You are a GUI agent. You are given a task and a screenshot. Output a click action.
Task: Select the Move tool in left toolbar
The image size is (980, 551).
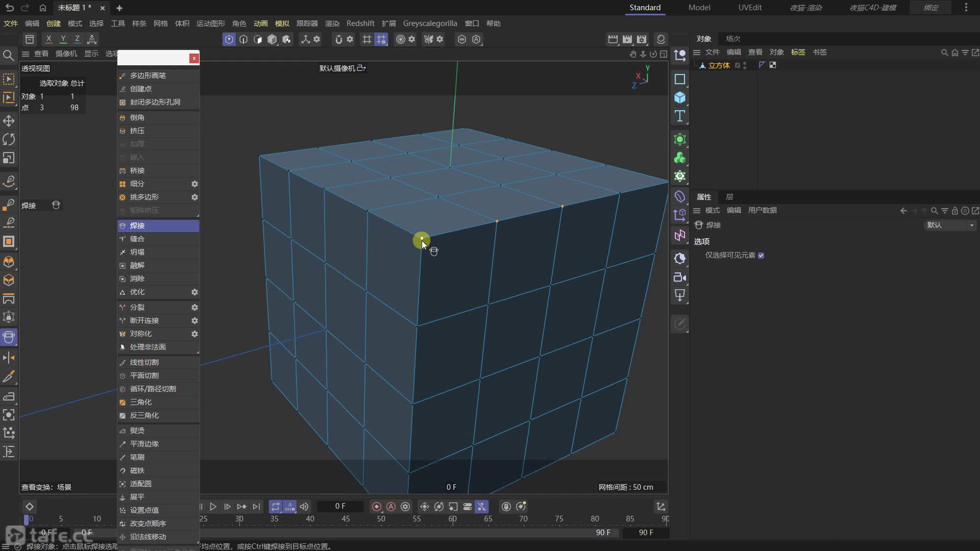coord(9,121)
